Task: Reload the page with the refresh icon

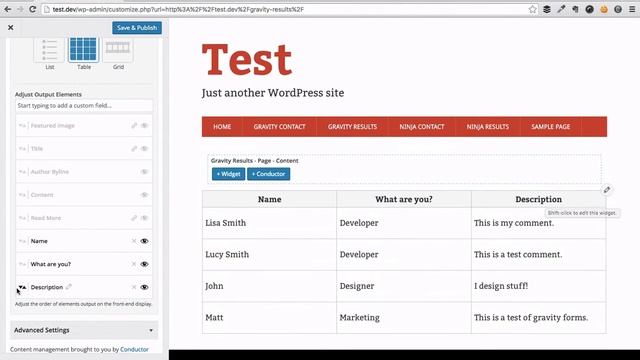Action: click(x=33, y=9)
